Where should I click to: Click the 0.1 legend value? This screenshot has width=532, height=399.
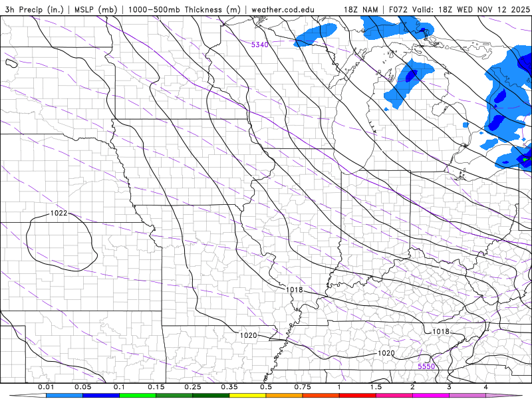(119, 387)
